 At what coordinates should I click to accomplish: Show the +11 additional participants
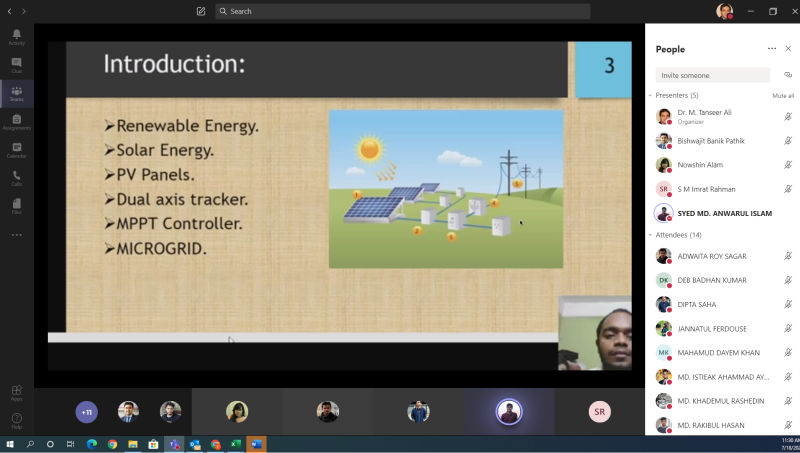point(87,412)
